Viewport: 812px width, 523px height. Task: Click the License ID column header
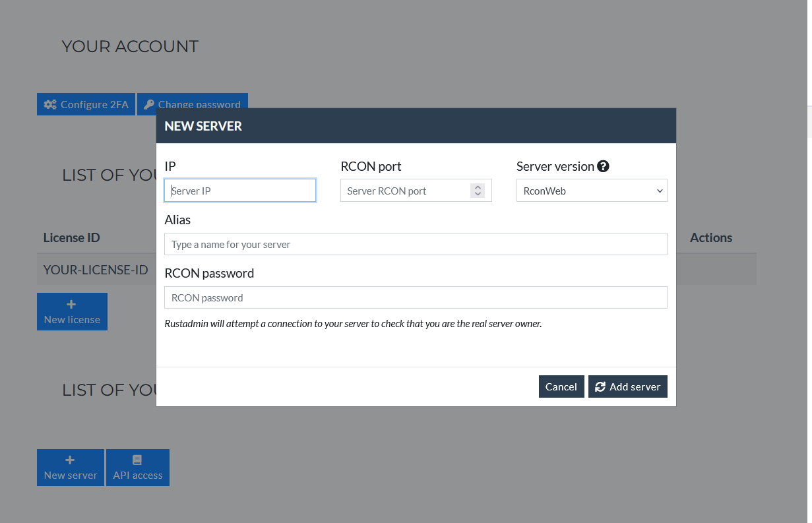point(71,237)
